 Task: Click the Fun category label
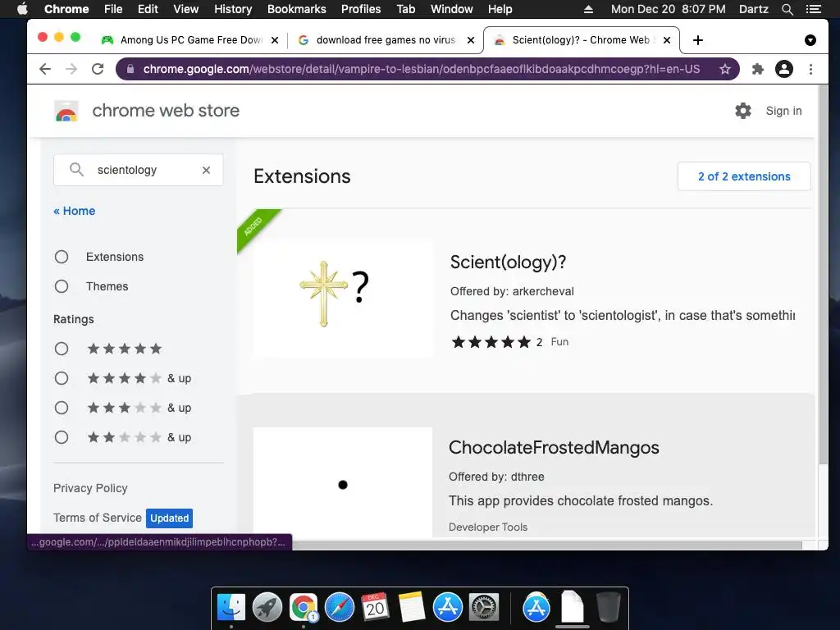(x=559, y=342)
